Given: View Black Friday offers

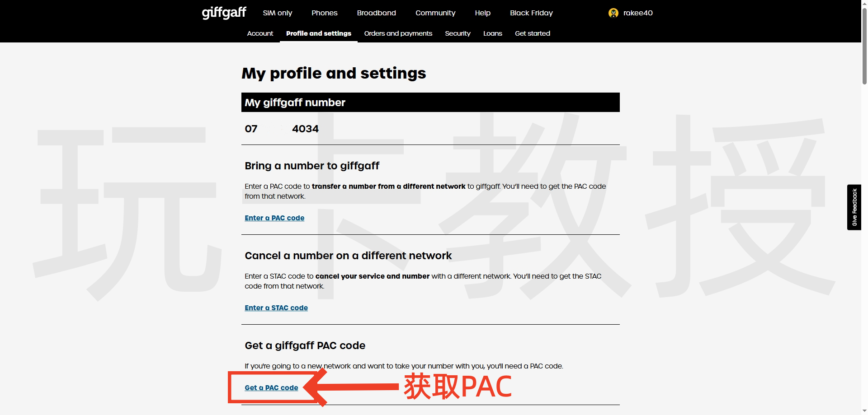Looking at the screenshot, I should point(531,13).
